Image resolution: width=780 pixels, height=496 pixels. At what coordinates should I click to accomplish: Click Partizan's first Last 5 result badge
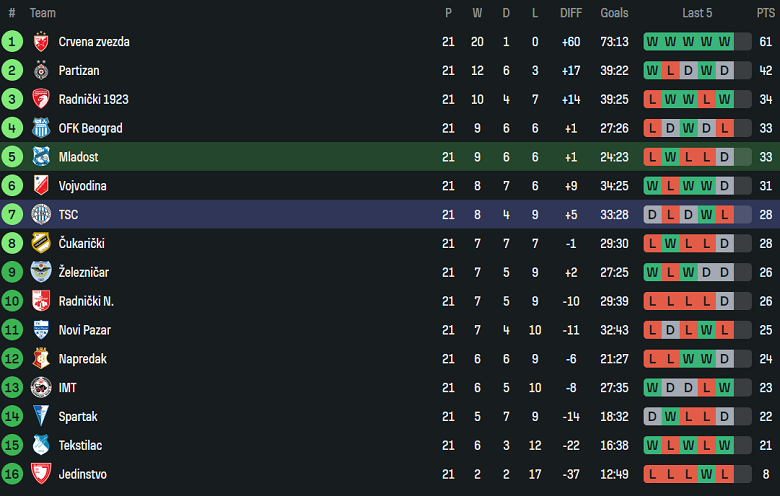tap(652, 71)
